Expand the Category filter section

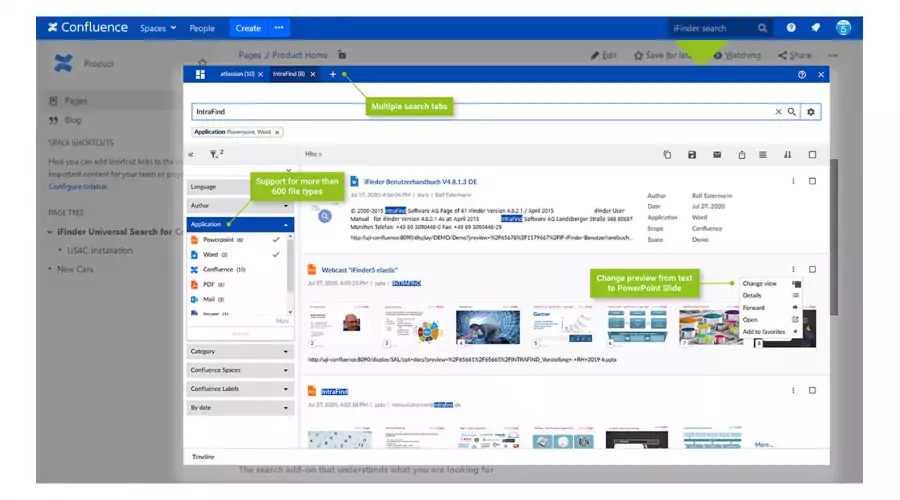[x=240, y=351]
